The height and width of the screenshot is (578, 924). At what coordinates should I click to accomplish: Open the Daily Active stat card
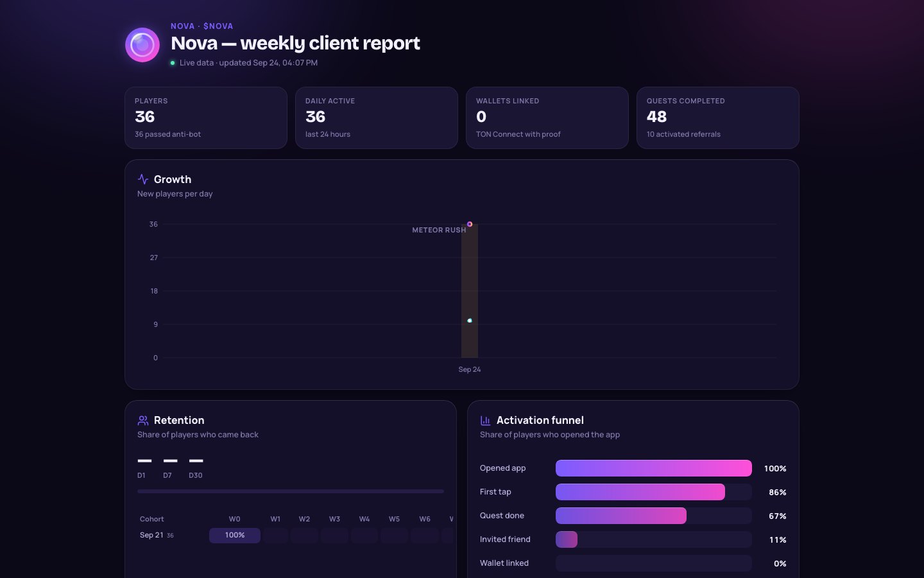[x=377, y=118]
